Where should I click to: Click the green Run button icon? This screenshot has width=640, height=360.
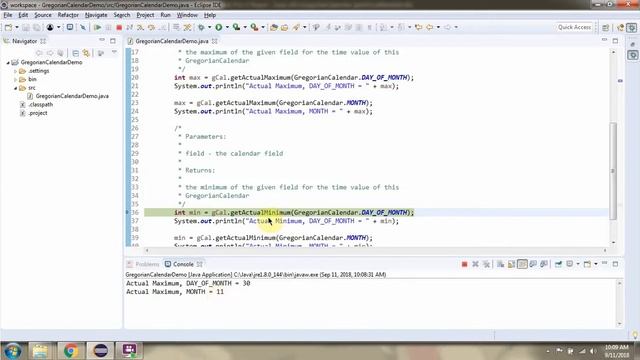coord(219,27)
